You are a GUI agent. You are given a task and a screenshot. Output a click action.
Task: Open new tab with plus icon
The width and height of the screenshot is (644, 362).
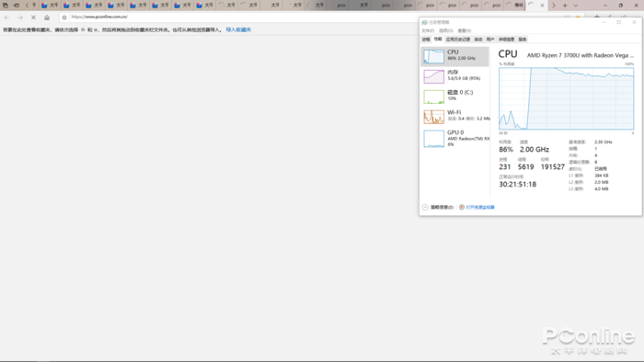[x=565, y=6]
